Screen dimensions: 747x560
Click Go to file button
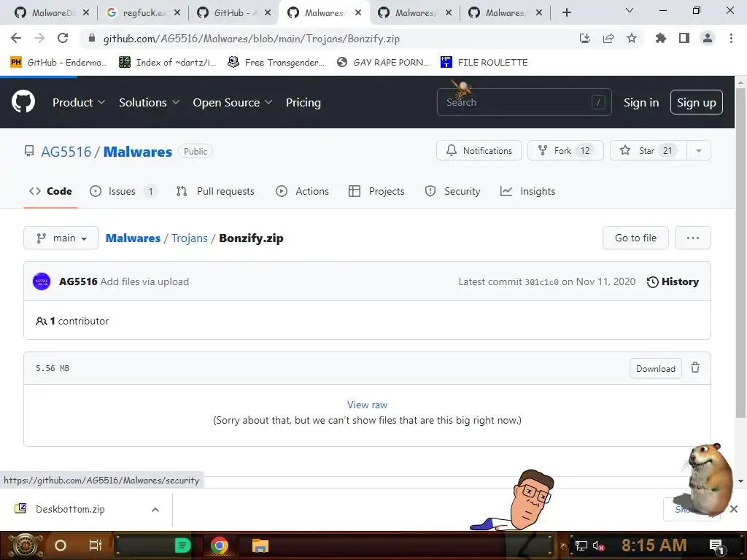[635, 238]
